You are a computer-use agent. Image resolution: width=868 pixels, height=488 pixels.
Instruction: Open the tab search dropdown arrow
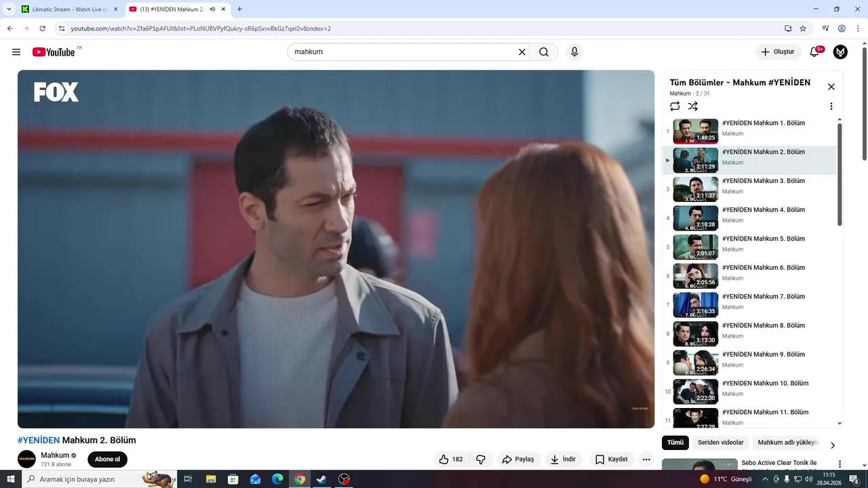coord(8,9)
